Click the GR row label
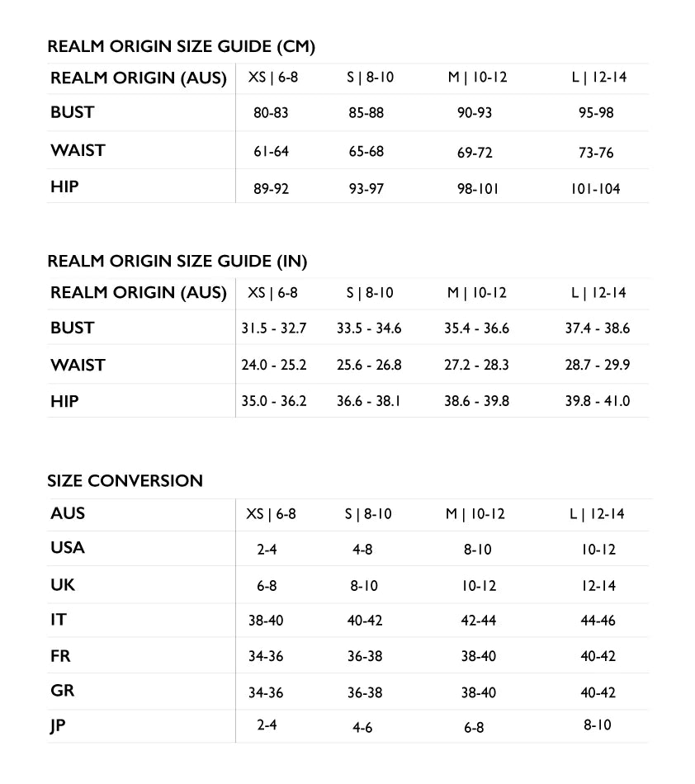Image resolution: width=695 pixels, height=784 pixels. click(x=62, y=691)
